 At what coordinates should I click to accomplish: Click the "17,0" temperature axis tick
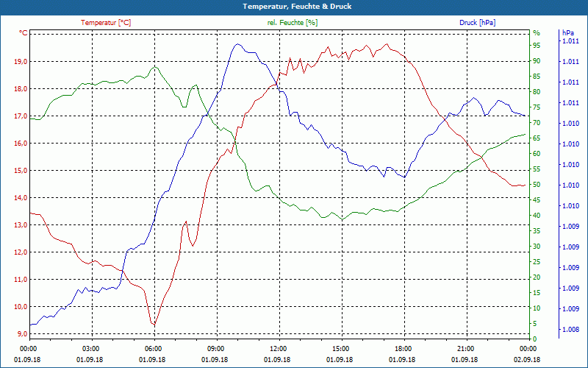(x=21, y=116)
